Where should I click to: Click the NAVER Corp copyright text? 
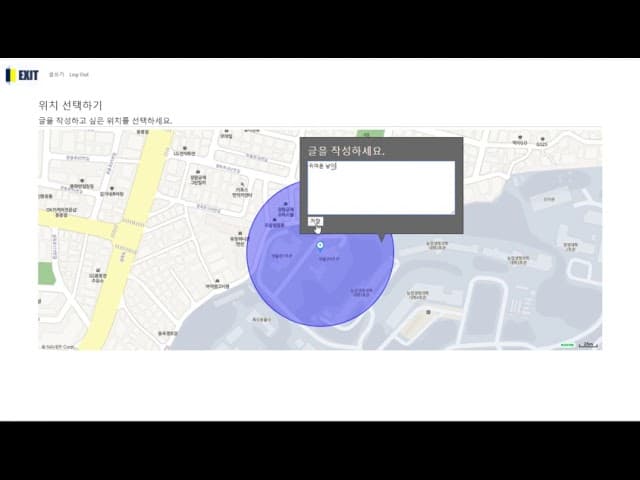[58, 347]
